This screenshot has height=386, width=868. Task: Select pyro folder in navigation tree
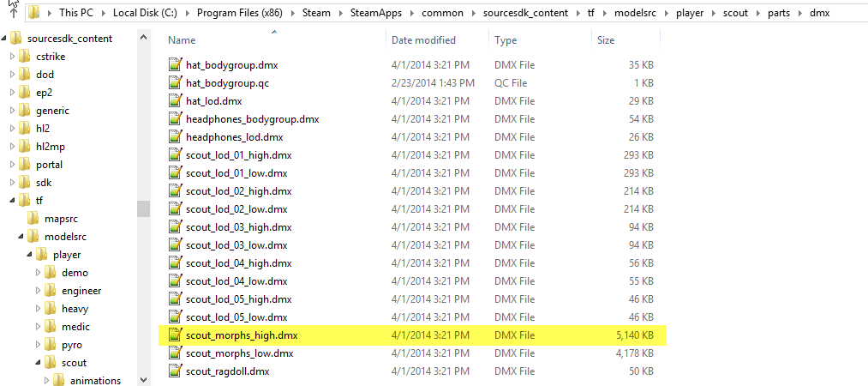72,345
